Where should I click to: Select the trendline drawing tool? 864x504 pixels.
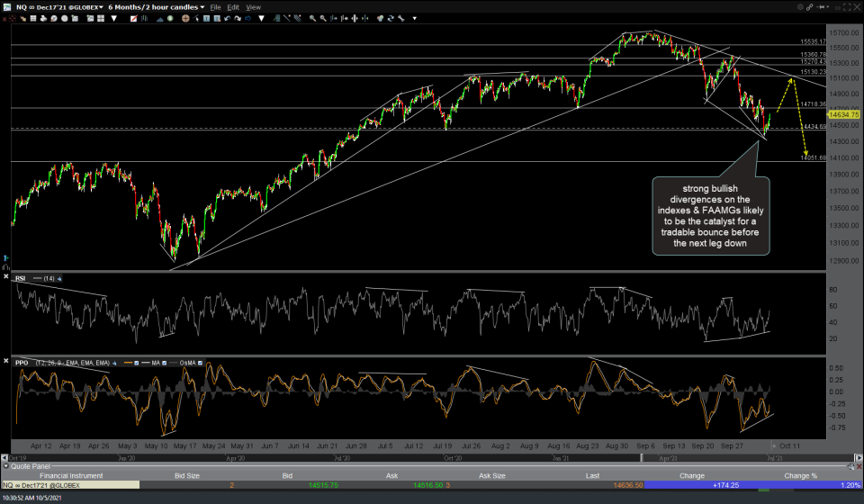pos(287,18)
